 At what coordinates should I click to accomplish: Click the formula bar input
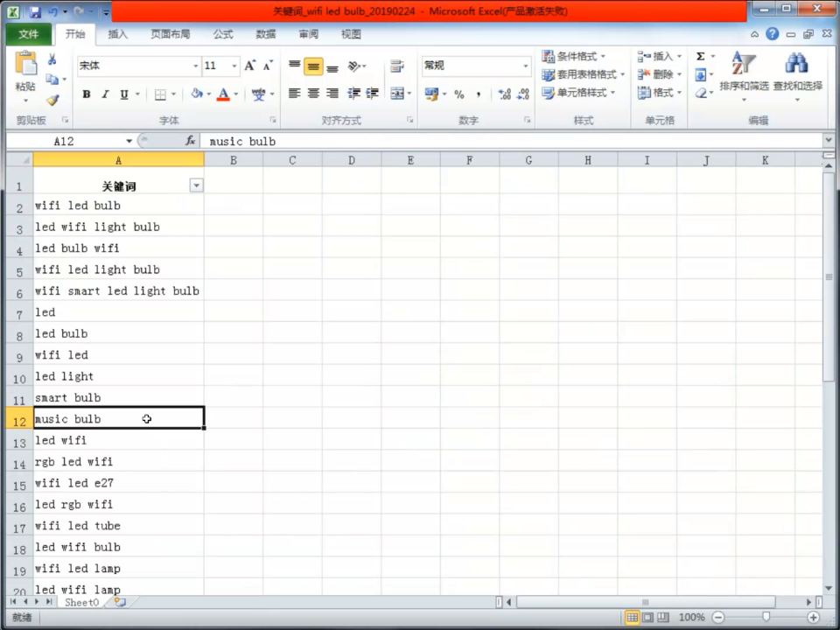(x=511, y=141)
